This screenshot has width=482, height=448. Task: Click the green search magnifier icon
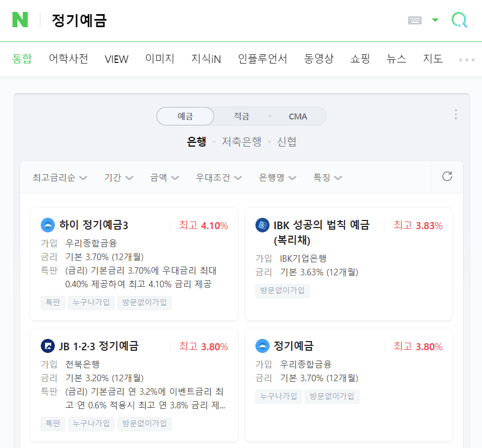(459, 20)
